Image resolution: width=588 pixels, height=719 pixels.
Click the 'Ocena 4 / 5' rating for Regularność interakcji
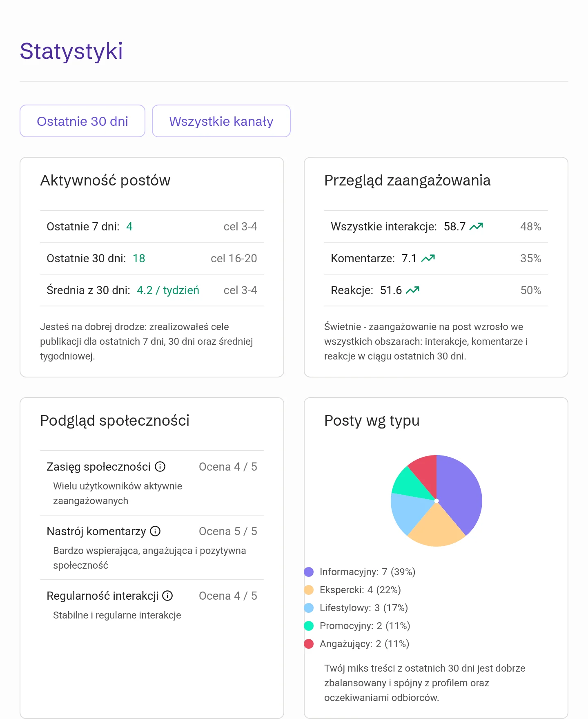click(x=228, y=596)
